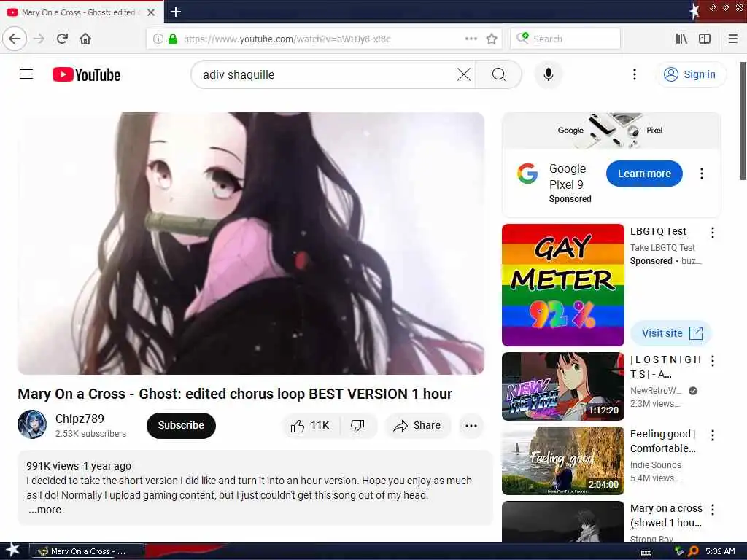
Task: Click Visit site button on LBGTQ ad
Action: [671, 332]
